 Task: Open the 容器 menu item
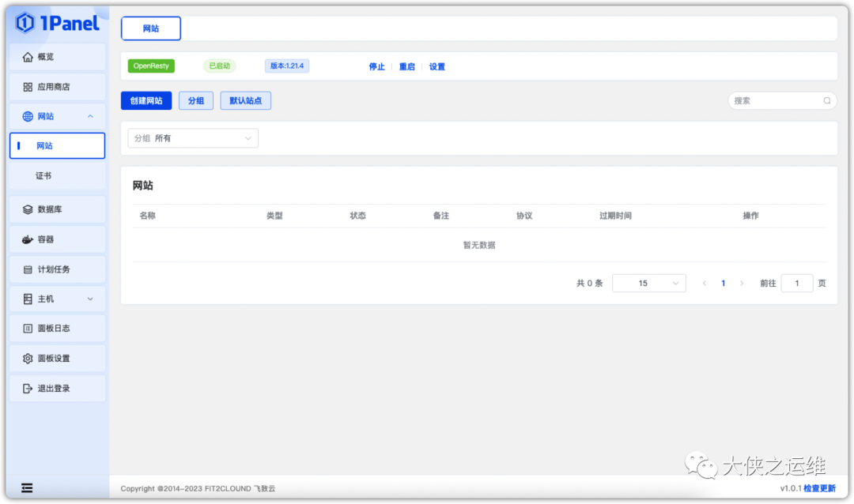pyautogui.click(x=57, y=239)
